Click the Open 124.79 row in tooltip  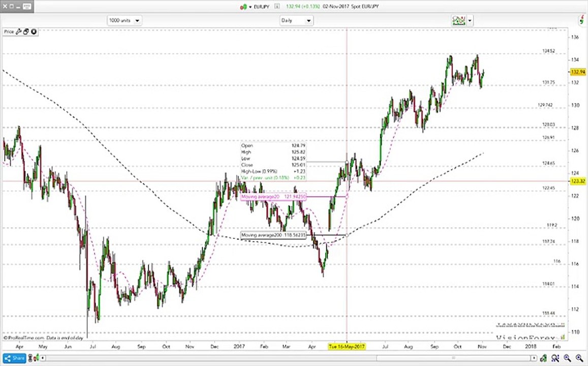click(x=273, y=145)
